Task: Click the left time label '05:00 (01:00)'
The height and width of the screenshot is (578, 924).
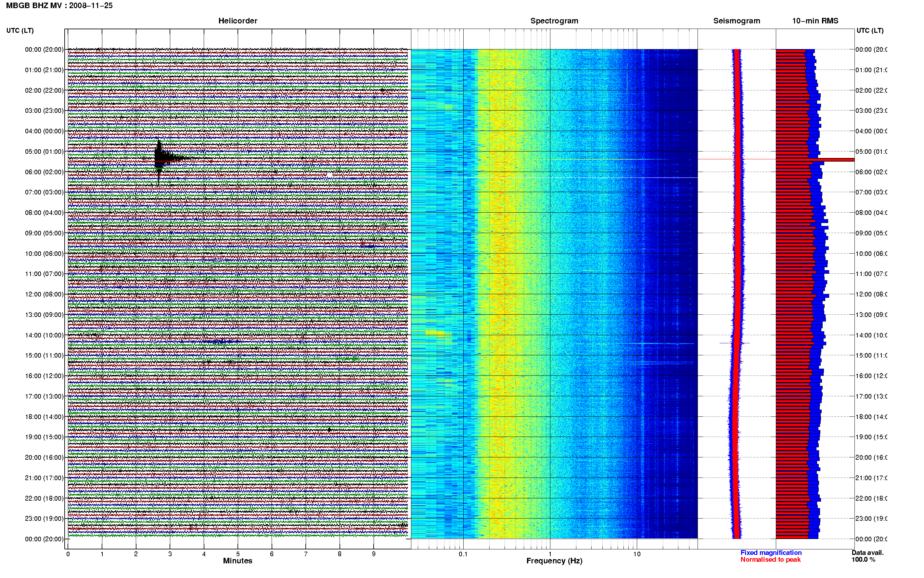Action: pos(44,151)
